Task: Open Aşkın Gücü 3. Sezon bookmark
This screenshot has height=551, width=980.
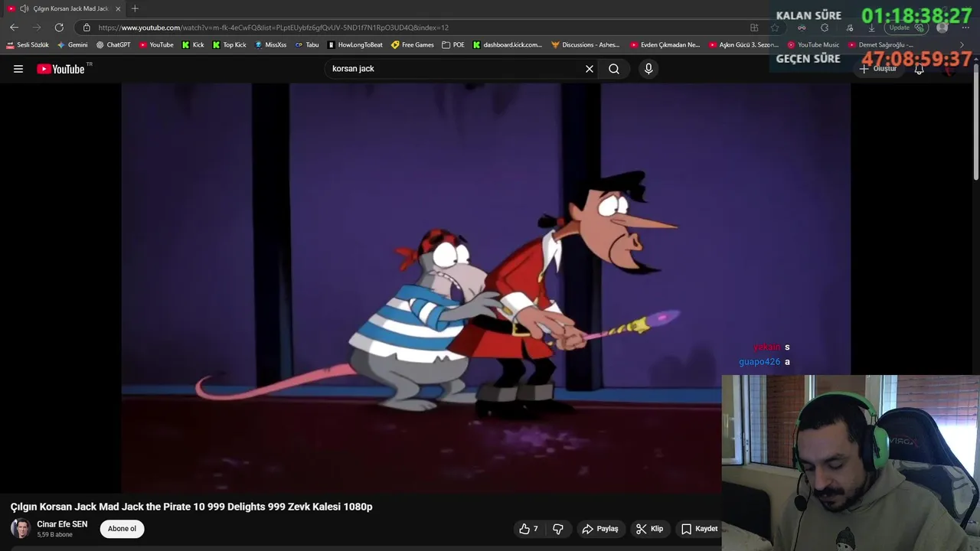Action: [x=744, y=44]
